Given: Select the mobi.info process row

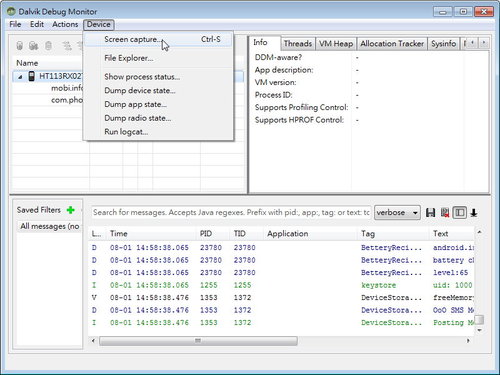Looking at the screenshot, I should [66, 88].
